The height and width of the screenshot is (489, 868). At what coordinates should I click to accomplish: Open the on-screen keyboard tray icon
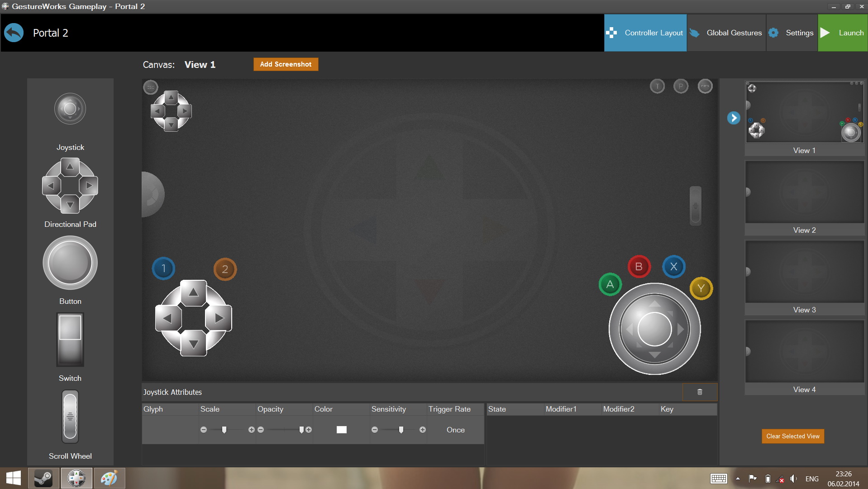[x=719, y=479]
